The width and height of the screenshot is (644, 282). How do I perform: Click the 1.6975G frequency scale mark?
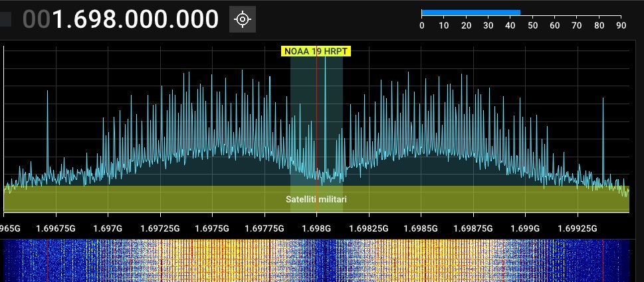click(212, 228)
